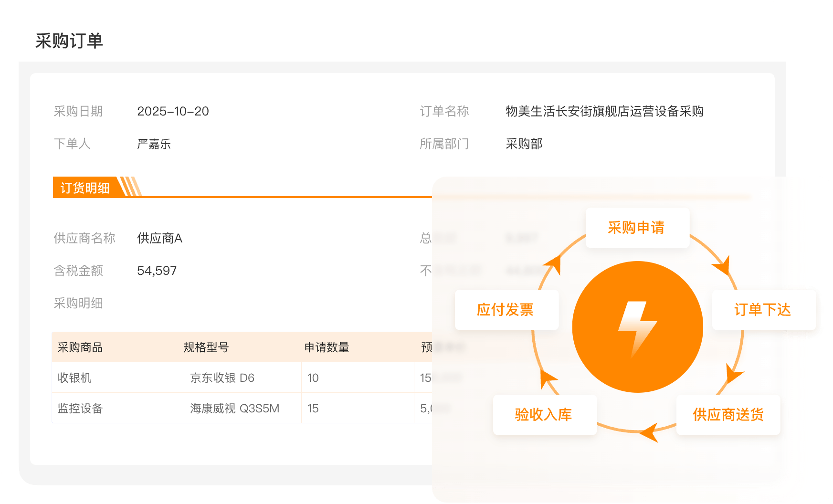Open the 供应商A supplier field
This screenshot has width=833, height=504.
tap(159, 238)
